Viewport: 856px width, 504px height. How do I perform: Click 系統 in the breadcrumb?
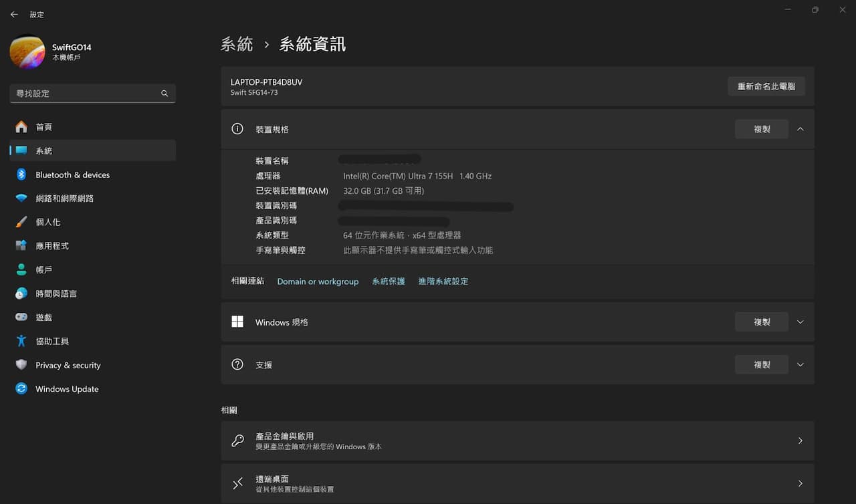(237, 45)
